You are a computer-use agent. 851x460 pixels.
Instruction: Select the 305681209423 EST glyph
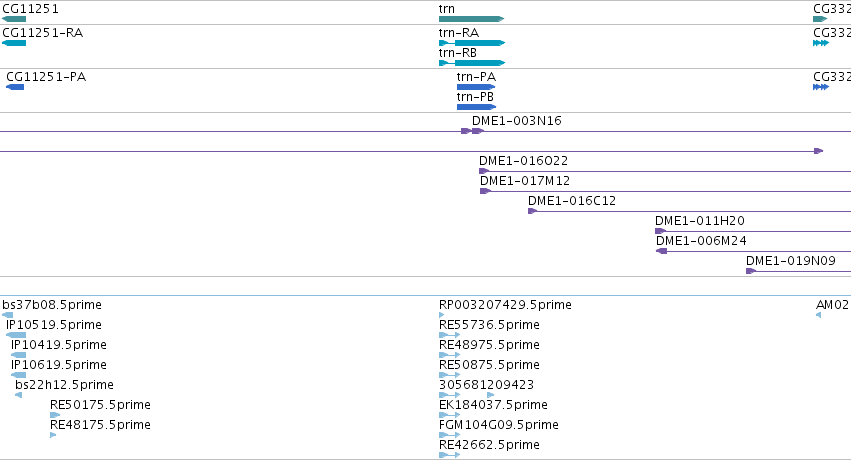click(x=467, y=395)
